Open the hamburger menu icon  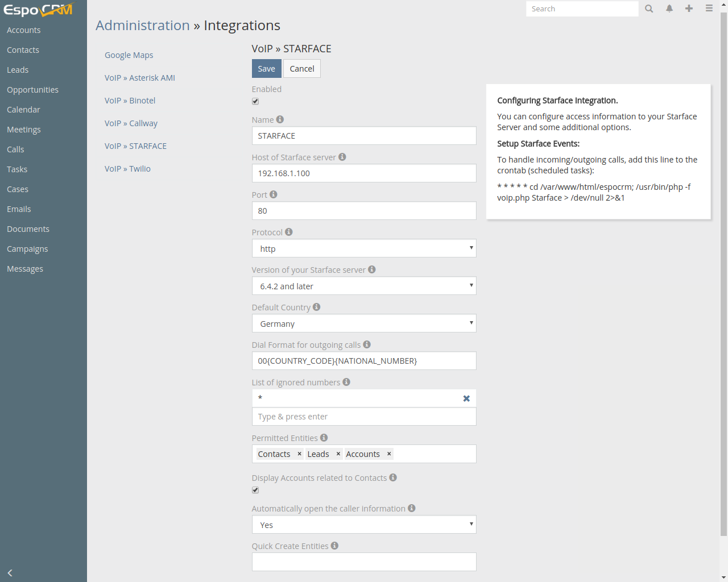(x=709, y=9)
